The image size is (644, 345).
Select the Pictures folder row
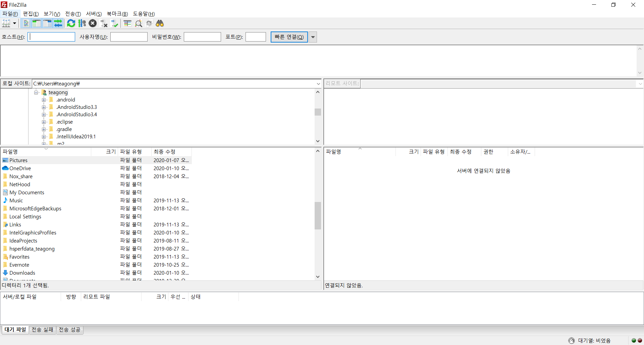(x=96, y=160)
